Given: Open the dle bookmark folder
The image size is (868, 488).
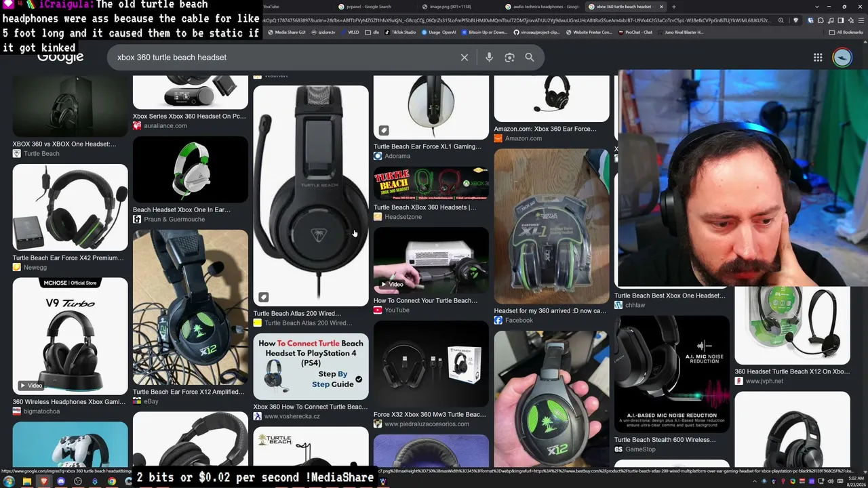Looking at the screenshot, I should [x=370, y=32].
